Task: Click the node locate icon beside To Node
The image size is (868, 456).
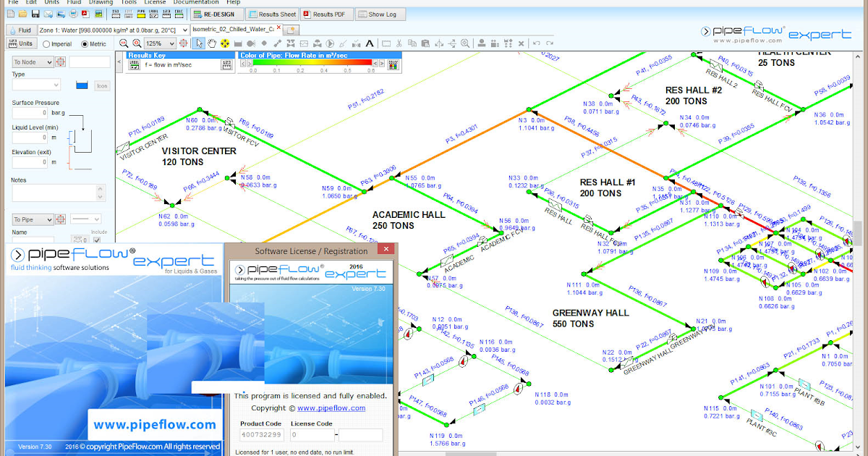Action: point(60,62)
